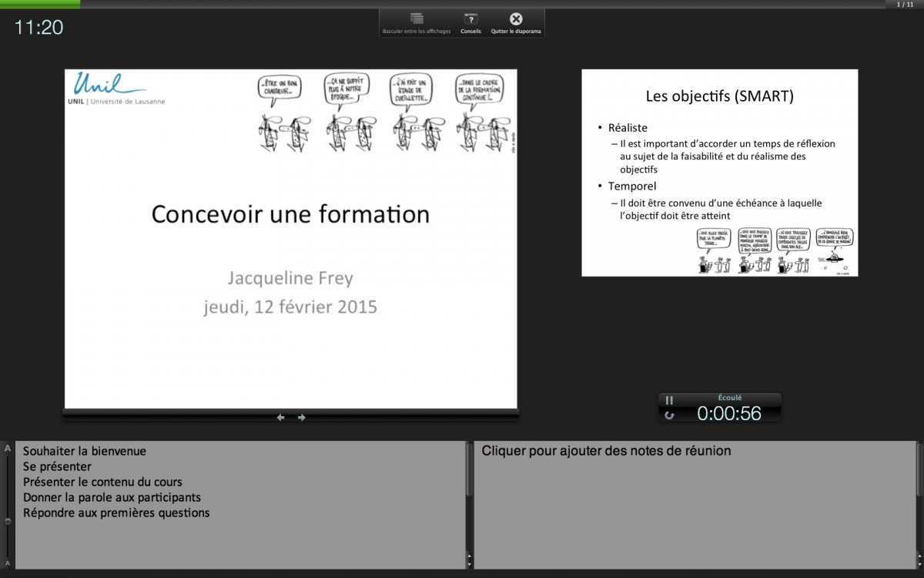The width and height of the screenshot is (924, 578).
Task: Click the Quitter le diaporama X icon
Action: pos(516,19)
